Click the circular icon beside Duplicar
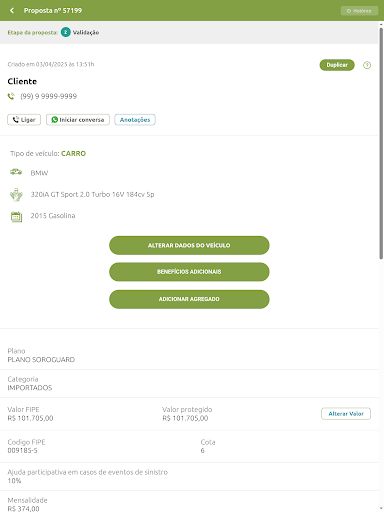384x512 pixels. click(367, 65)
